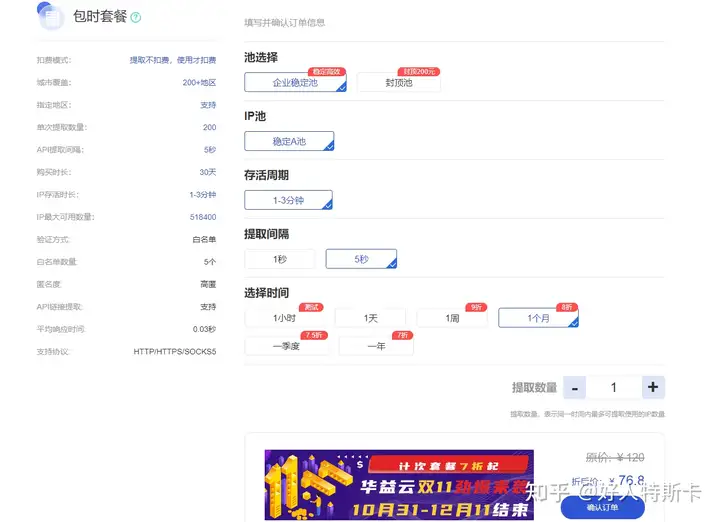Screen dimensions: 720x522
Task: Focus the extraction quantity input field
Action: point(614,387)
